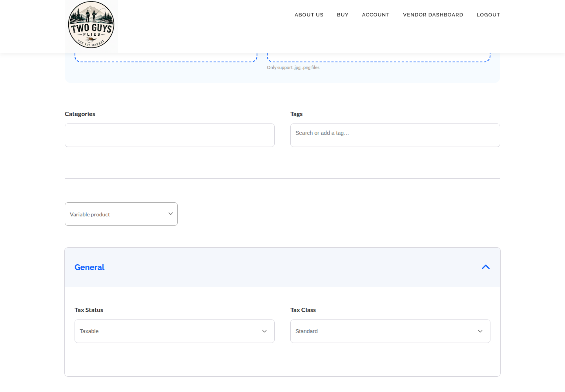This screenshot has height=392, width=565.
Task: Click the Tax Status dropdown arrow
Action: tap(264, 331)
